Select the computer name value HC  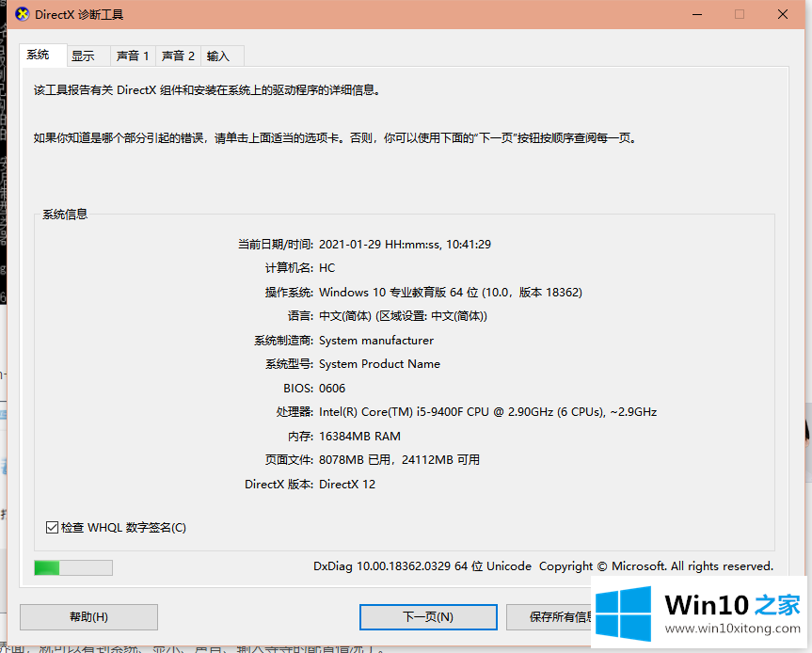tap(326, 268)
